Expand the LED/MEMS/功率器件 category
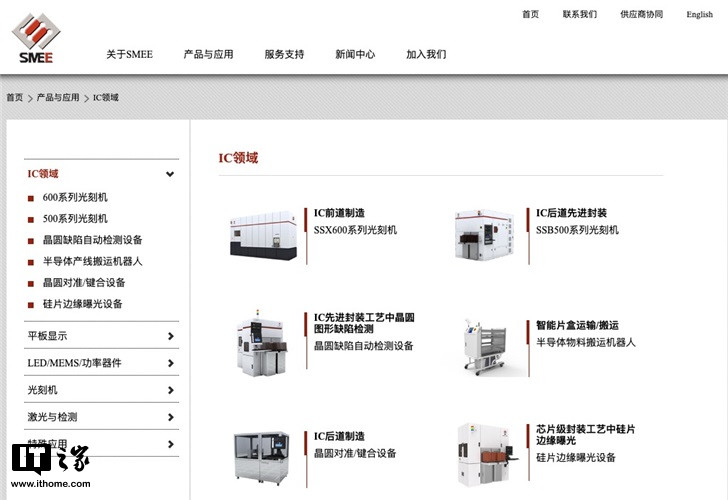 [x=171, y=363]
